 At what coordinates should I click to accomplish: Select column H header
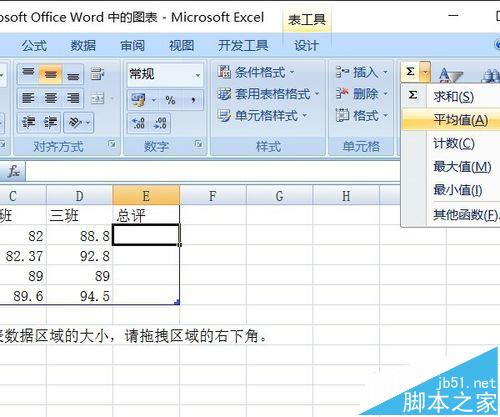tap(346, 196)
